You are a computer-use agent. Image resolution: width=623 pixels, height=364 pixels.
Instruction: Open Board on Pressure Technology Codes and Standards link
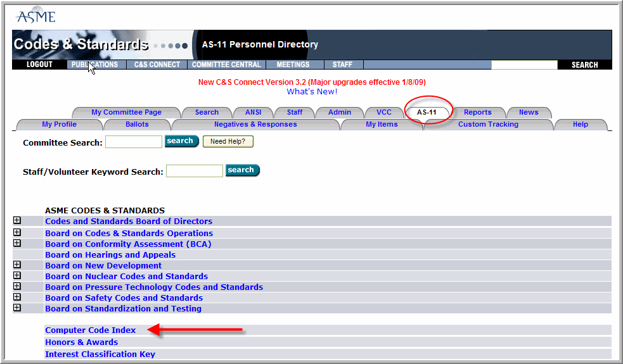click(154, 287)
